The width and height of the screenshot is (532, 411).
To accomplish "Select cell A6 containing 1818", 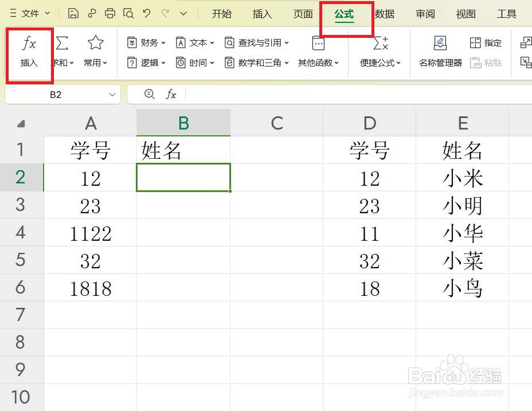I will 90,287.
